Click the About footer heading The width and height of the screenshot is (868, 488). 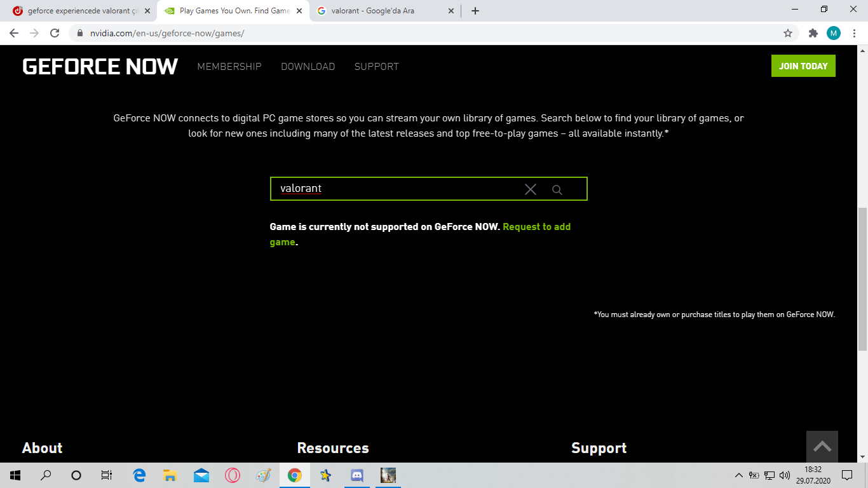[43, 448]
